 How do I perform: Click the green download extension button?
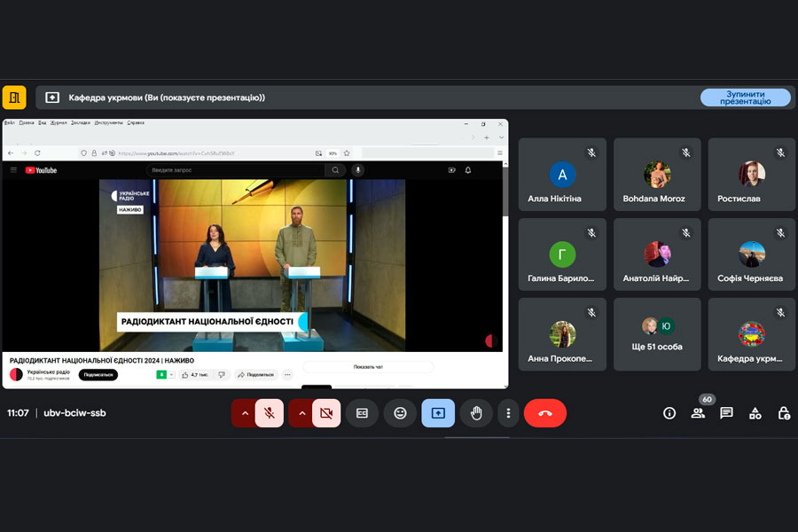[x=161, y=375]
